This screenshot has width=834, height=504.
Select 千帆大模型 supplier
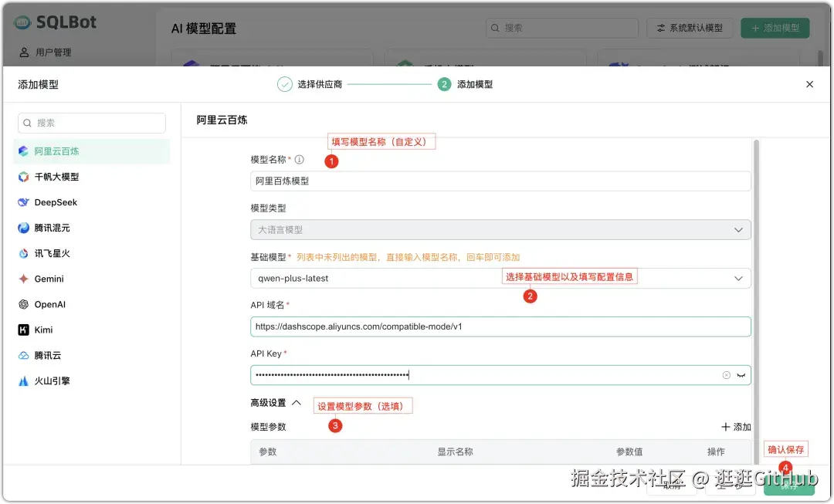[91, 177]
